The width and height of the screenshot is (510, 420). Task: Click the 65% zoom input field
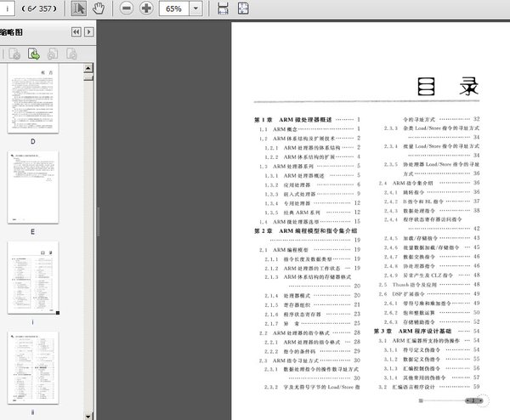tap(174, 9)
